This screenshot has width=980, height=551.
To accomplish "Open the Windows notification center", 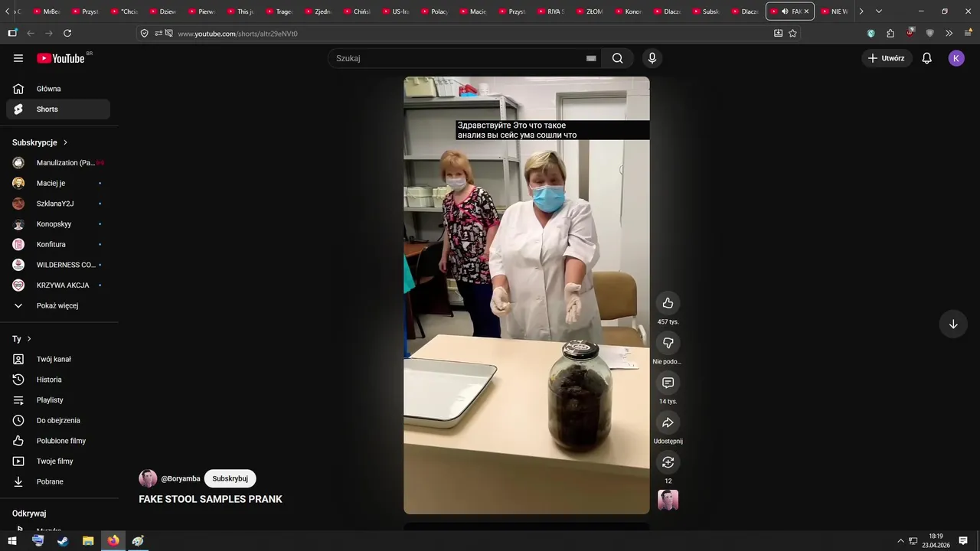I will click(x=963, y=541).
